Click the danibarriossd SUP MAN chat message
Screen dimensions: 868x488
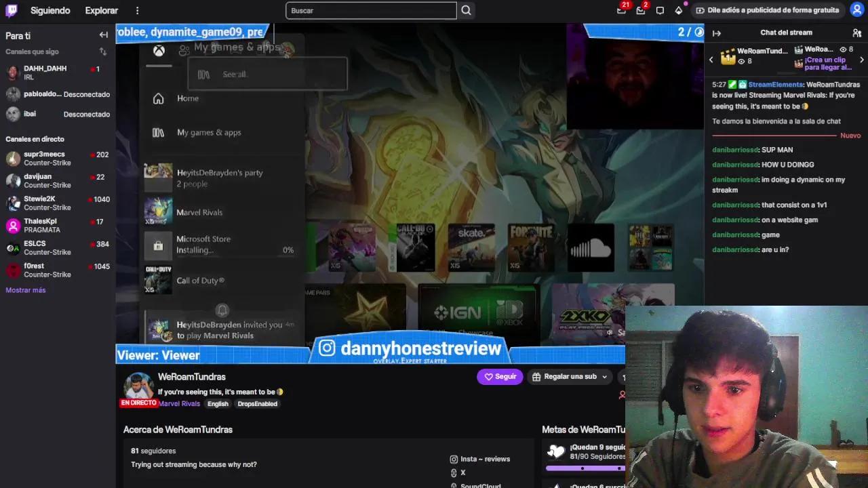tap(752, 150)
